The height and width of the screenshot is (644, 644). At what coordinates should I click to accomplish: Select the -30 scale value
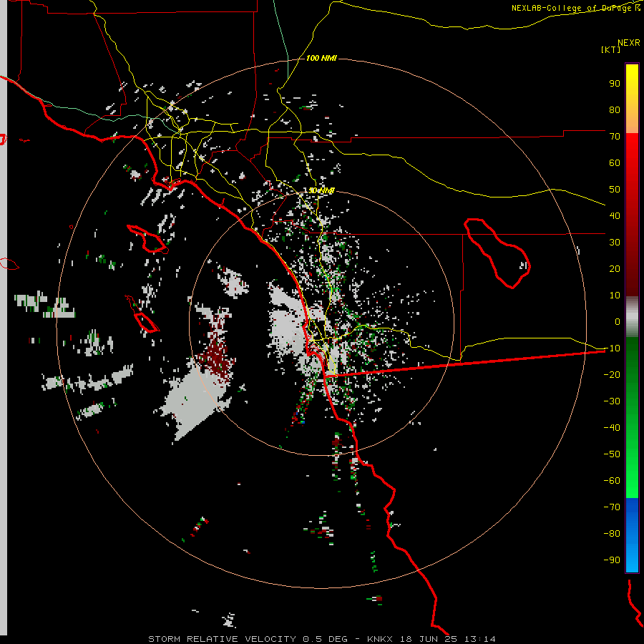click(612, 401)
